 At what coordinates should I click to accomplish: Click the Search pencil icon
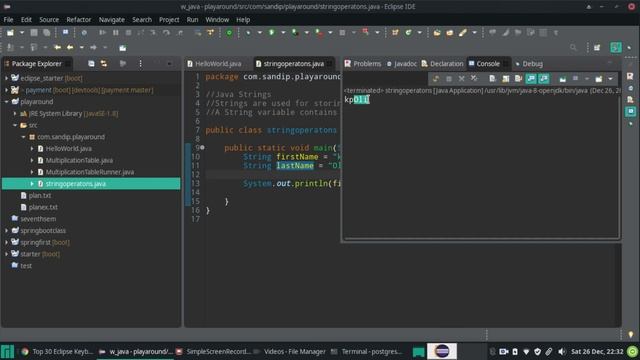[x=462, y=33]
